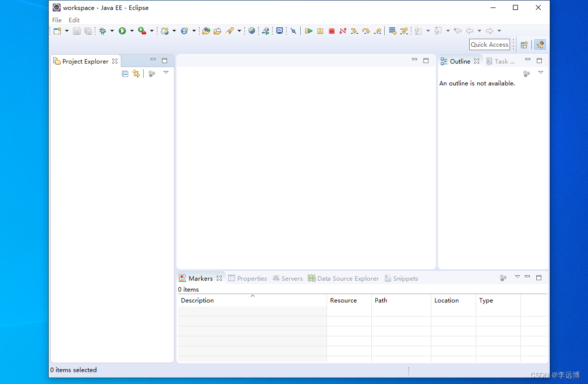Collapse All in Project Explorer
The width and height of the screenshot is (588, 384).
coord(125,74)
